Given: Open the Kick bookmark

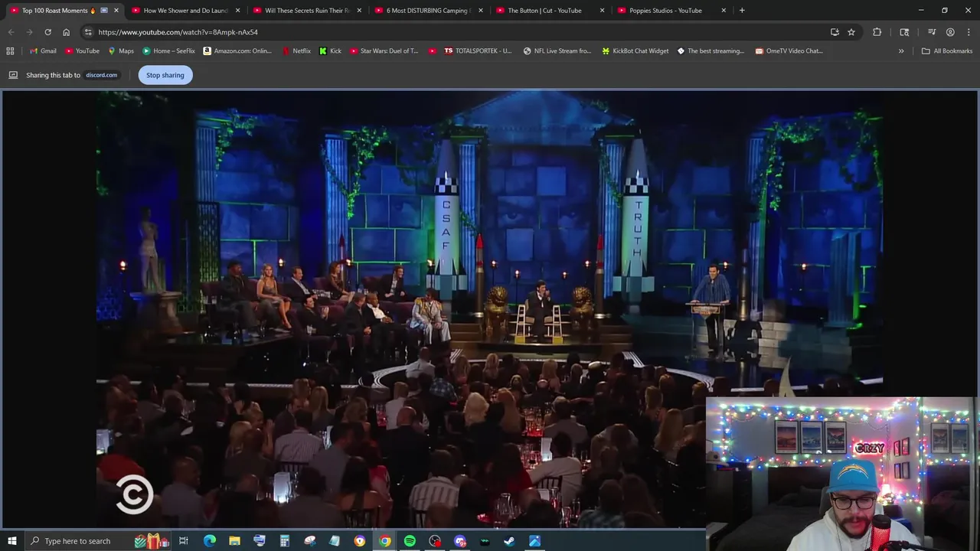Looking at the screenshot, I should (331, 51).
